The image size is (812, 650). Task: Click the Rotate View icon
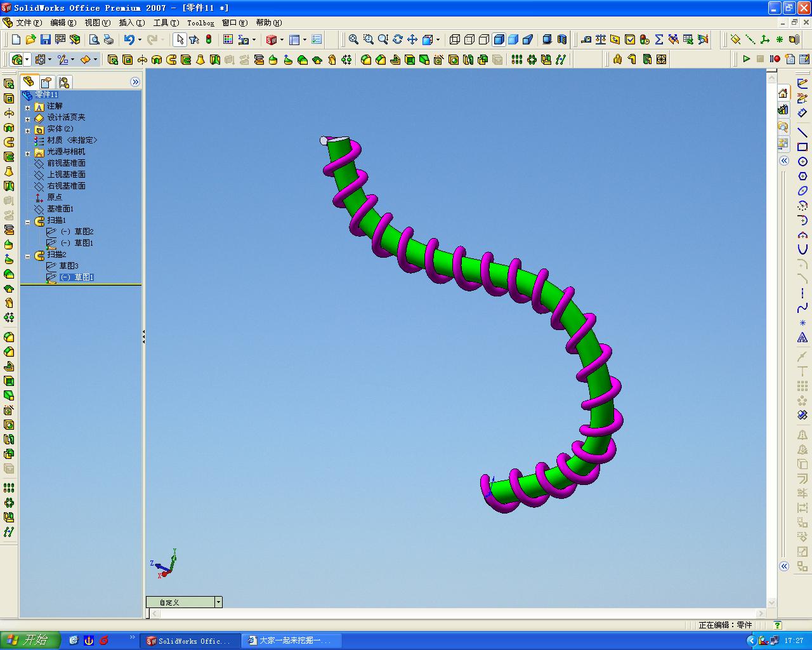pyautogui.click(x=398, y=39)
